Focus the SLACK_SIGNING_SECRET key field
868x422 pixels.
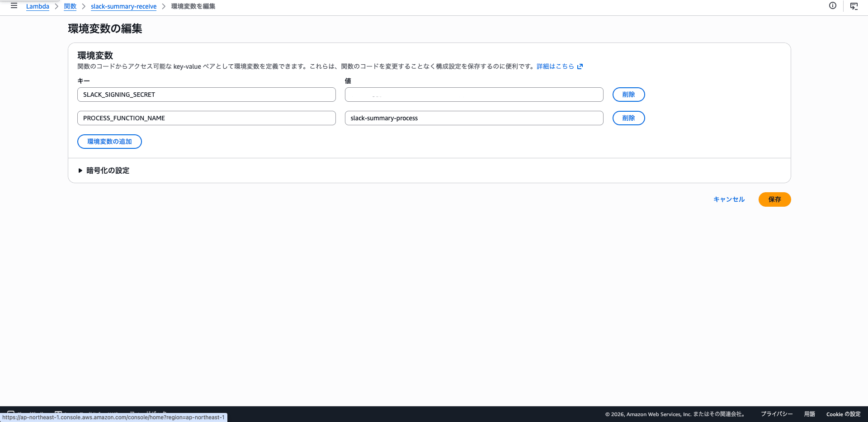coord(207,95)
